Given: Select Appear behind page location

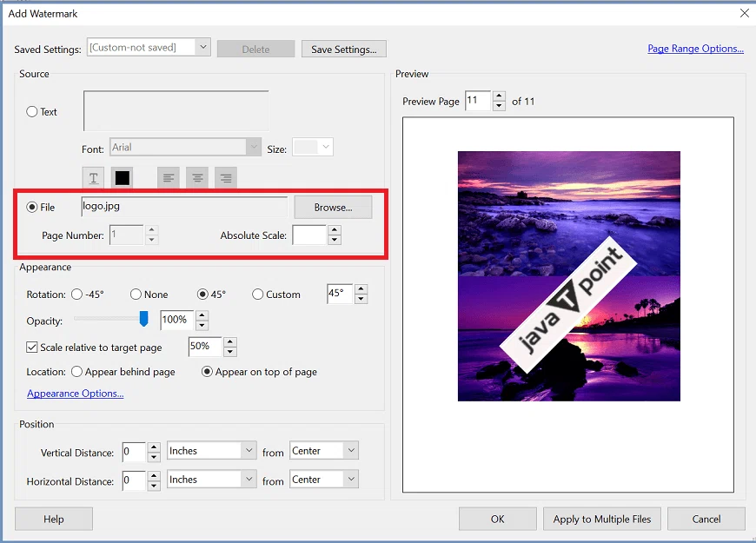Looking at the screenshot, I should click(76, 372).
